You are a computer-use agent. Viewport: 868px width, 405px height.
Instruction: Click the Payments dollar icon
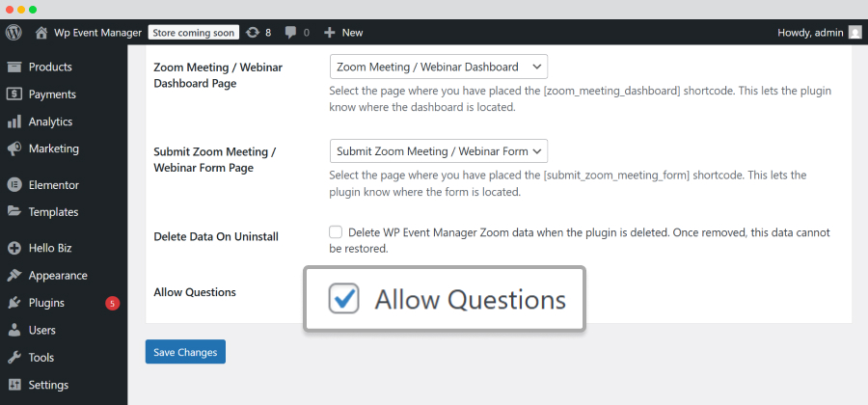click(x=14, y=94)
